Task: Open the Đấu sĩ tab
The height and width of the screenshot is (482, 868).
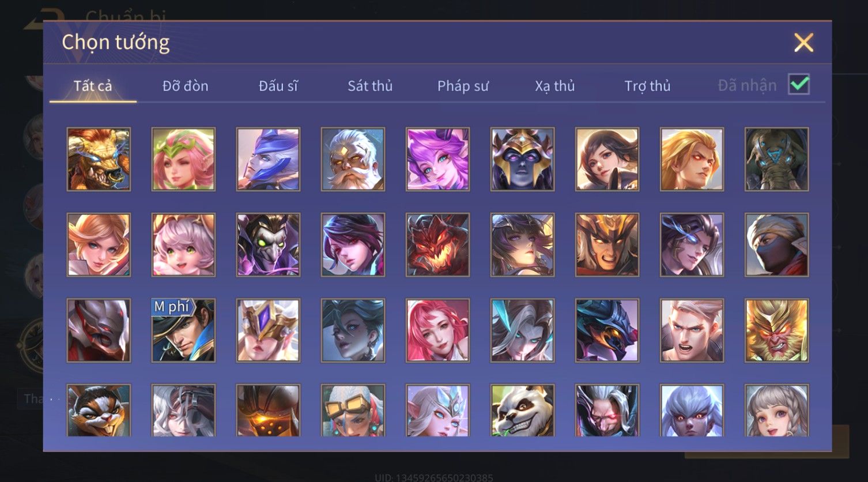Action: pos(278,86)
